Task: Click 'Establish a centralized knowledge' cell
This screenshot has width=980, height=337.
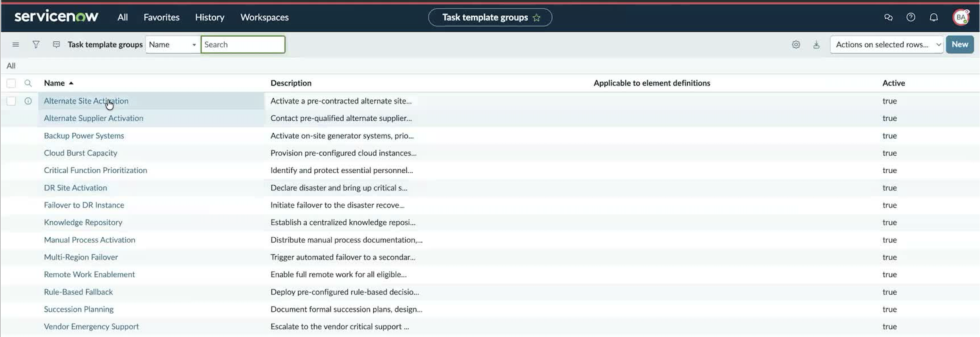Action: [343, 223]
